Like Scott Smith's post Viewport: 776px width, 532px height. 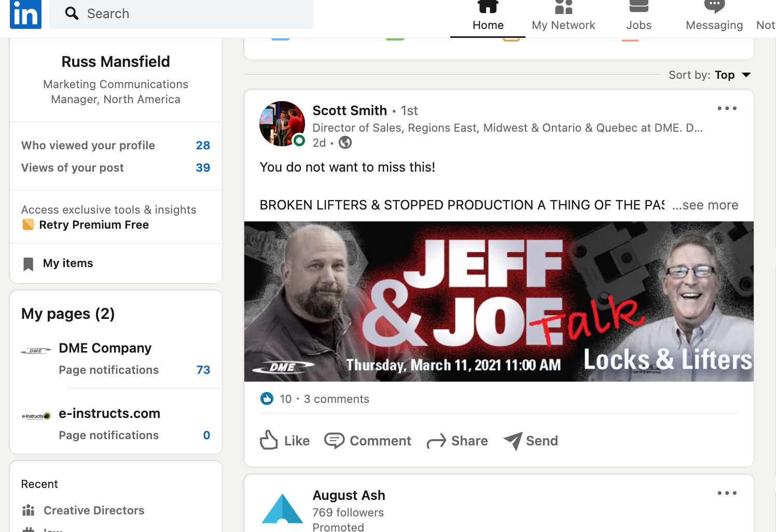[x=285, y=441]
